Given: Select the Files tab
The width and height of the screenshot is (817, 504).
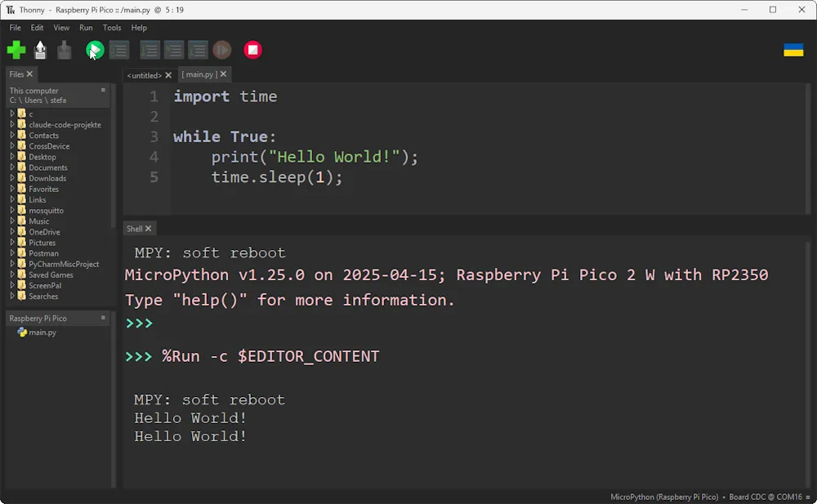Looking at the screenshot, I should point(16,74).
